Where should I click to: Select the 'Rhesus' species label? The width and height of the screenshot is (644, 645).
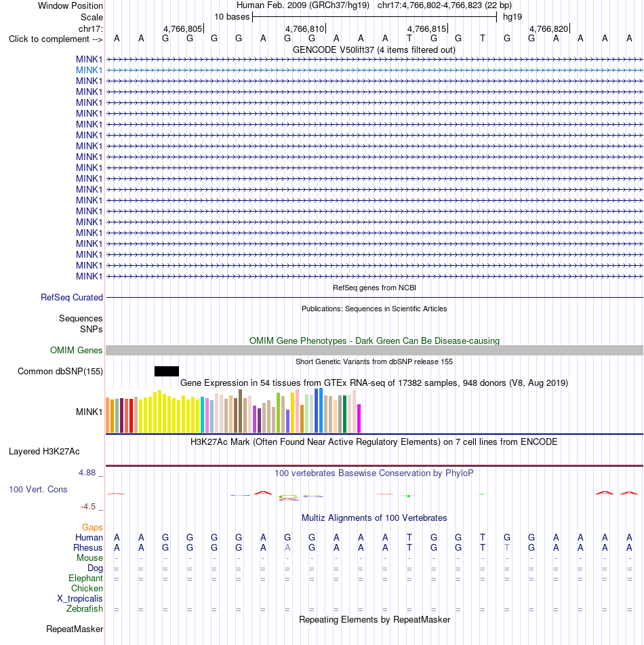pos(87,548)
